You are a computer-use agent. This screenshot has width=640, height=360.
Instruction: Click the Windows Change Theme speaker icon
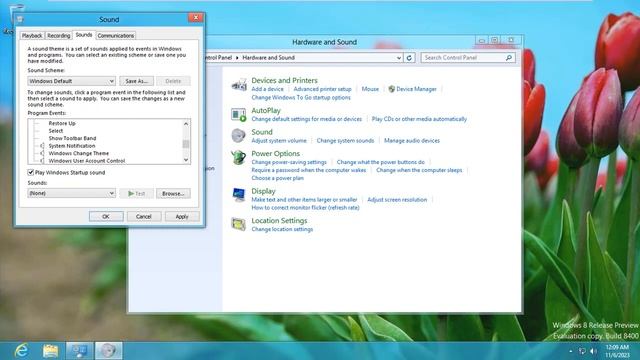[42, 153]
